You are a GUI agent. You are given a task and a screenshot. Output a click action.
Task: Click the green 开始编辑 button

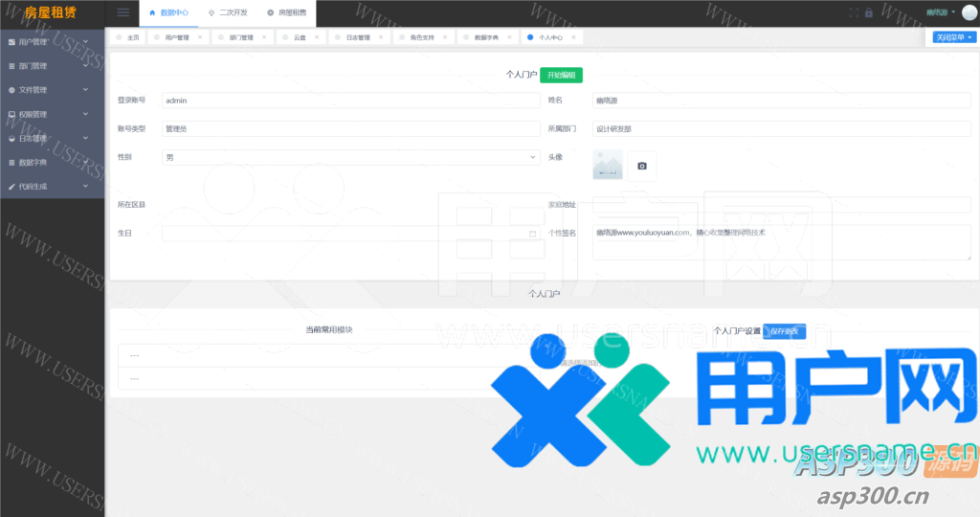561,75
